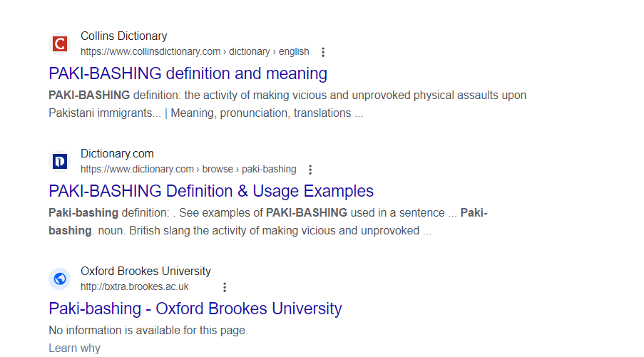644x357 pixels.
Task: Click 'No information is available for this page' text
Action: (148, 331)
